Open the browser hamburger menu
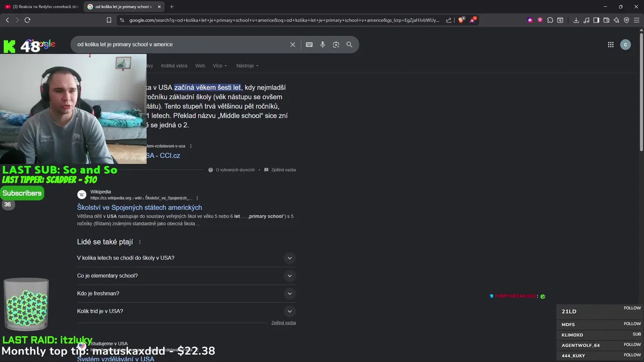The image size is (644, 362). (x=636, y=20)
